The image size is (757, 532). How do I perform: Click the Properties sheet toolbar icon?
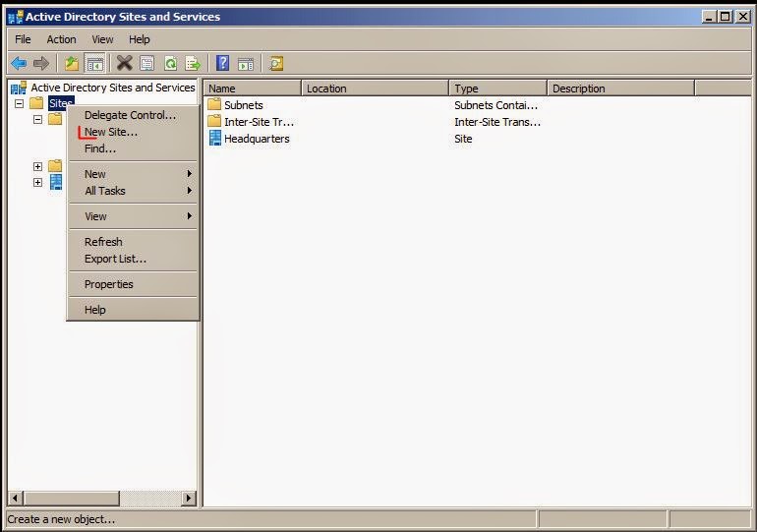[x=147, y=63]
